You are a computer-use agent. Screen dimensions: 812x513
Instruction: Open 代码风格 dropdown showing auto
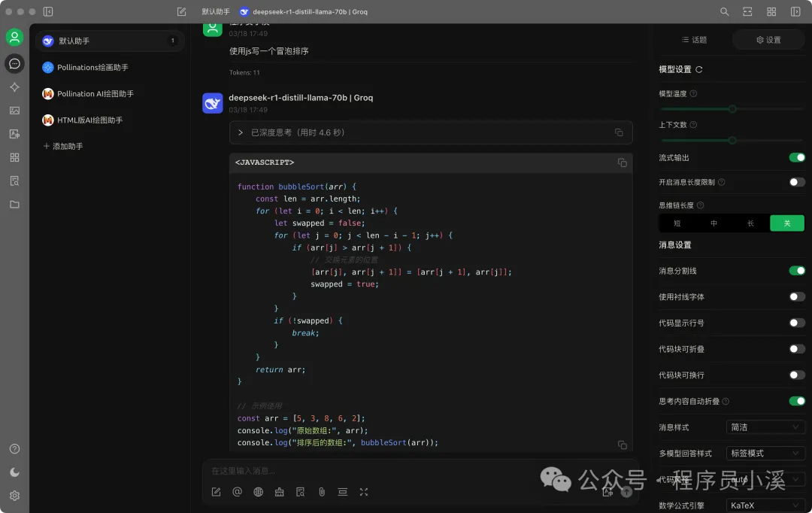(x=765, y=479)
